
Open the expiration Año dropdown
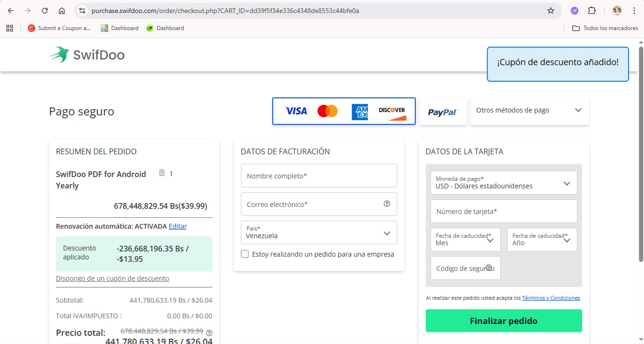coord(542,240)
